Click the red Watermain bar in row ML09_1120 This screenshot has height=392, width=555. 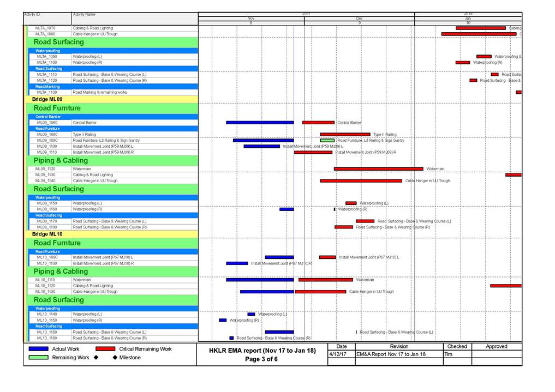[379, 169]
